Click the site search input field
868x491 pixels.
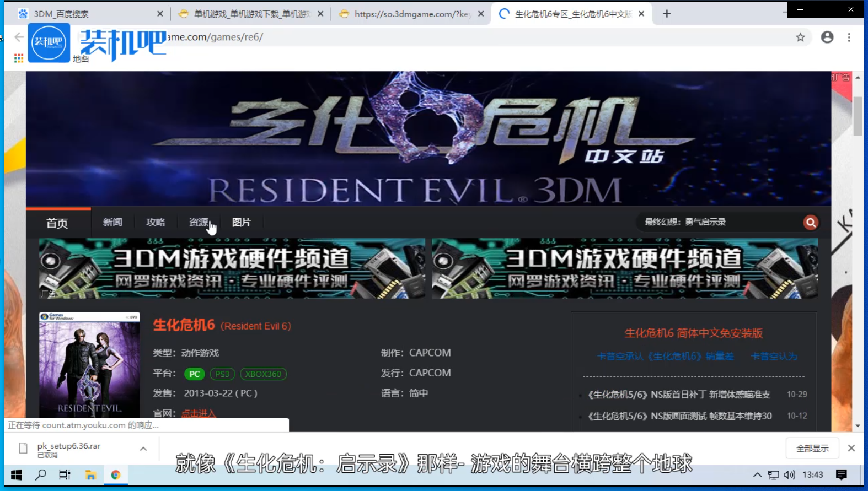point(717,222)
